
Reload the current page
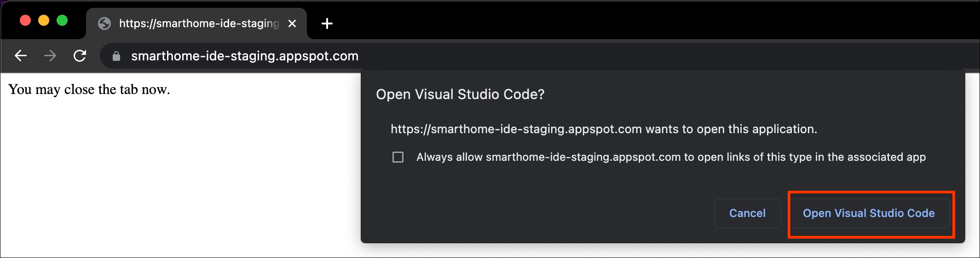(80, 56)
